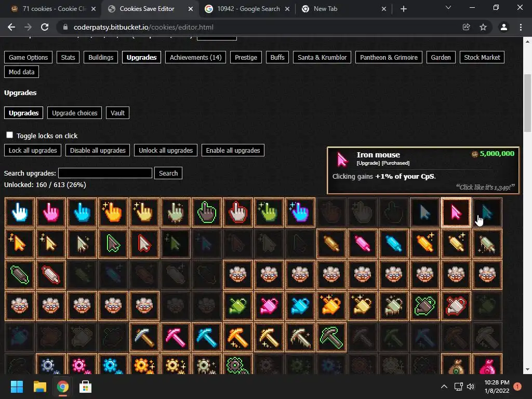Select the orange sparkling mouse arrow upgrade
532x399 pixels.
click(x=20, y=244)
